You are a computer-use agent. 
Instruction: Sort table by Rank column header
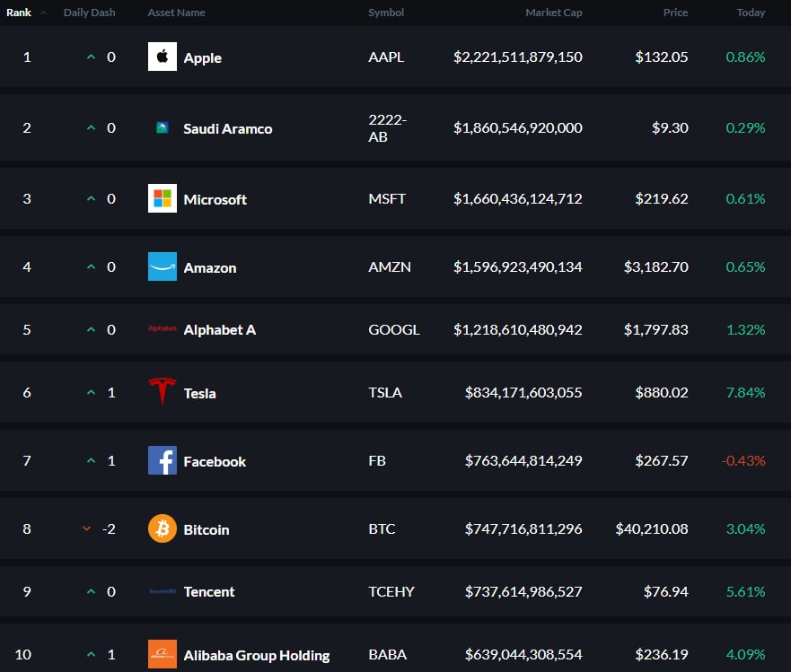(19, 13)
